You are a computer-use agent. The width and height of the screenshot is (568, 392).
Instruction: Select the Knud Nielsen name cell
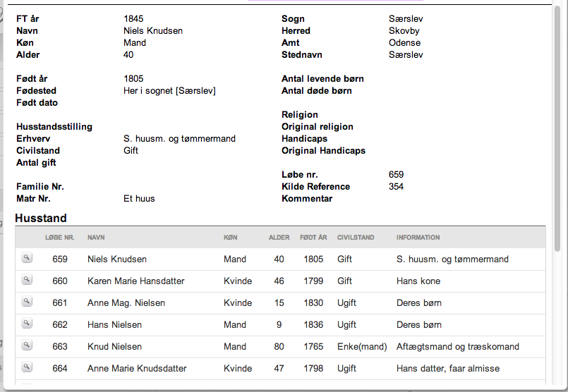[114, 347]
